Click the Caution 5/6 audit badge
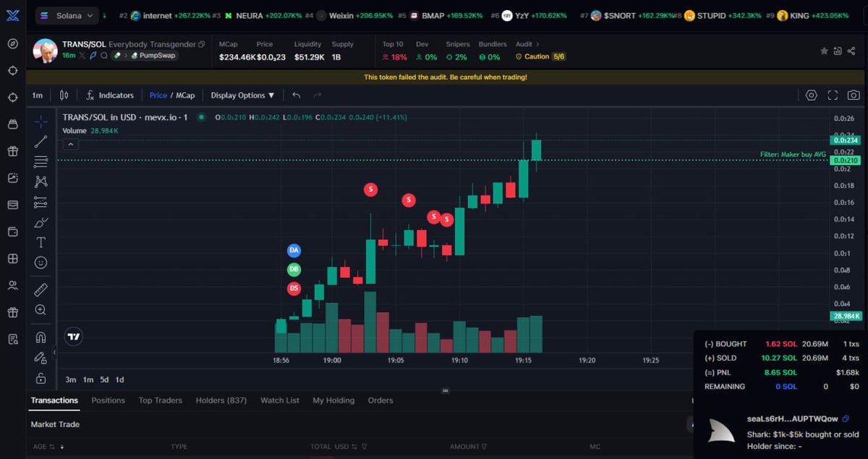Image resolution: width=868 pixels, height=459 pixels. click(x=540, y=56)
